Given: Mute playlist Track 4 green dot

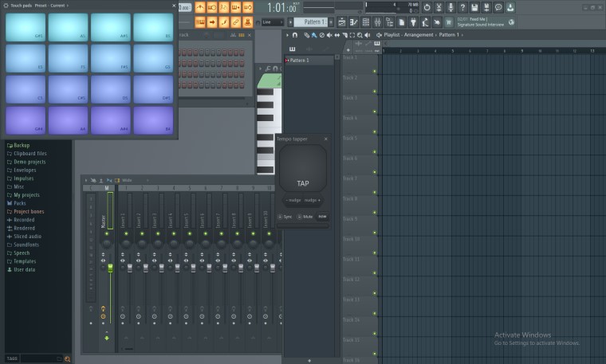Looking at the screenshot, I should (374, 131).
